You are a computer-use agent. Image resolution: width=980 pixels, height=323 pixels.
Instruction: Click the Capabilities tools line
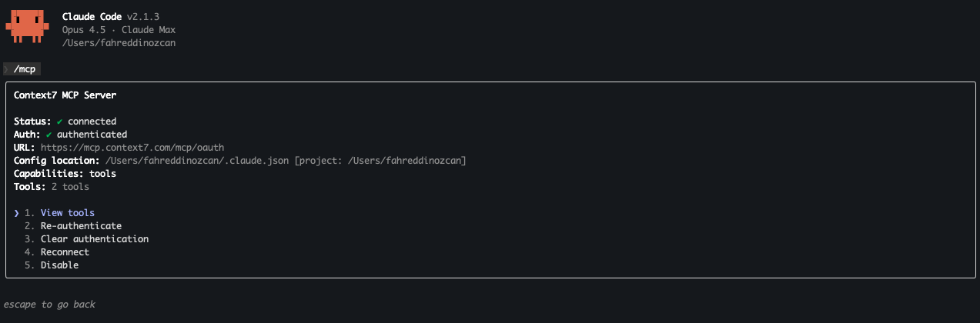(x=65, y=174)
